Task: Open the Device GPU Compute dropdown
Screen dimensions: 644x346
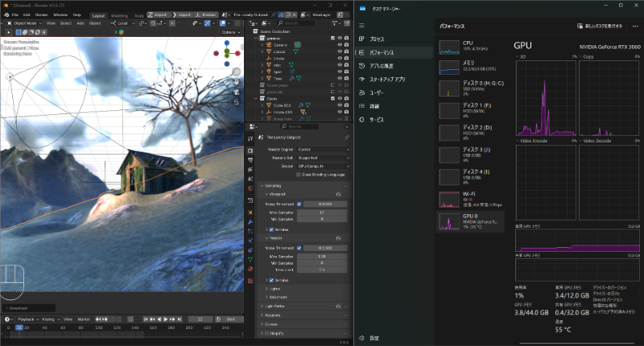Action: (x=324, y=167)
